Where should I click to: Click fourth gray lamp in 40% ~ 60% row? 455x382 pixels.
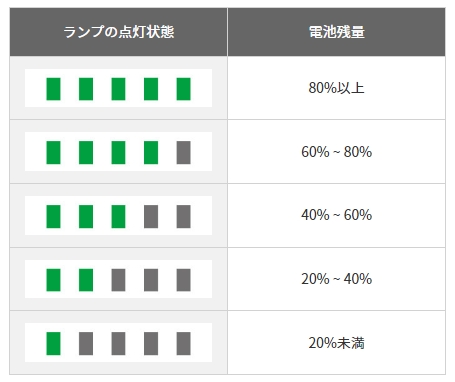pos(151,217)
